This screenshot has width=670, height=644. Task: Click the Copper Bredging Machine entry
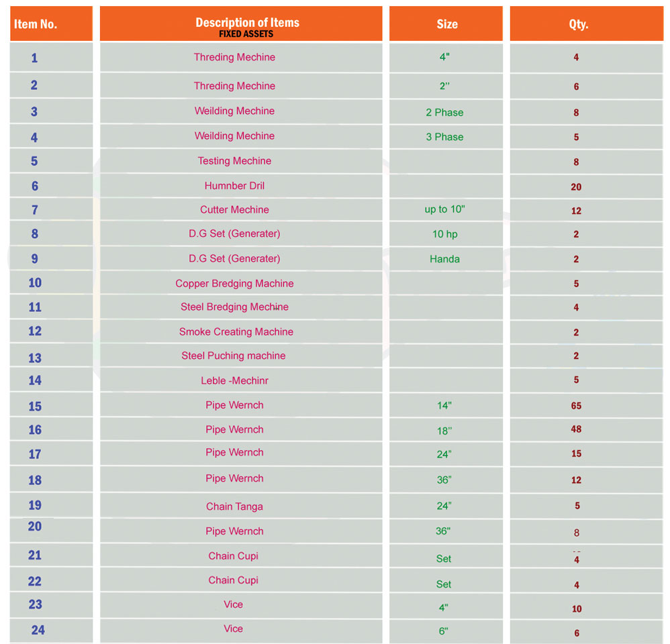[234, 284]
